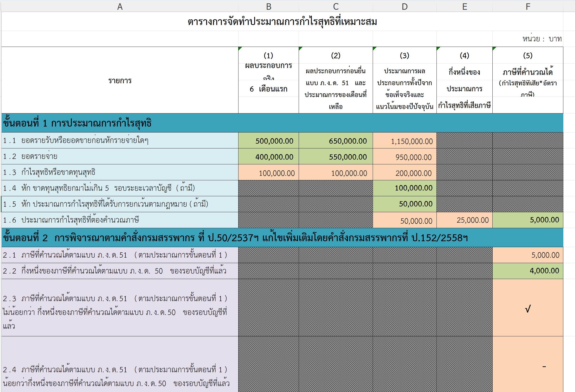Select header (4) กึ่งหนึ่งของประมาณการ
Viewport: 575px width, 392px height.
pos(464,80)
